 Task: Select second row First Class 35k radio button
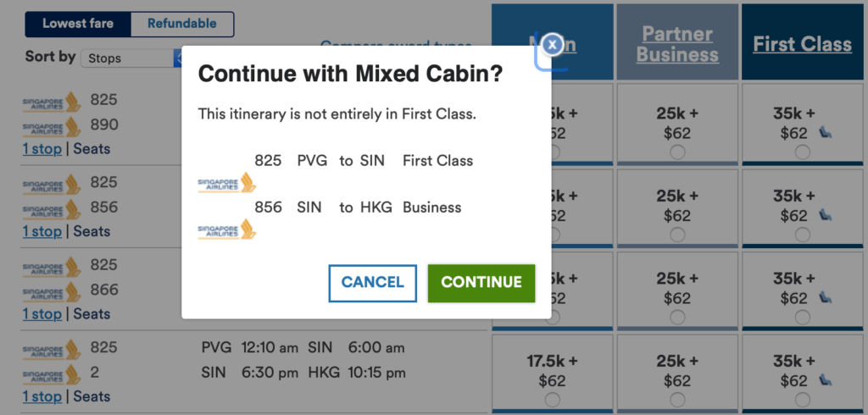(x=802, y=235)
